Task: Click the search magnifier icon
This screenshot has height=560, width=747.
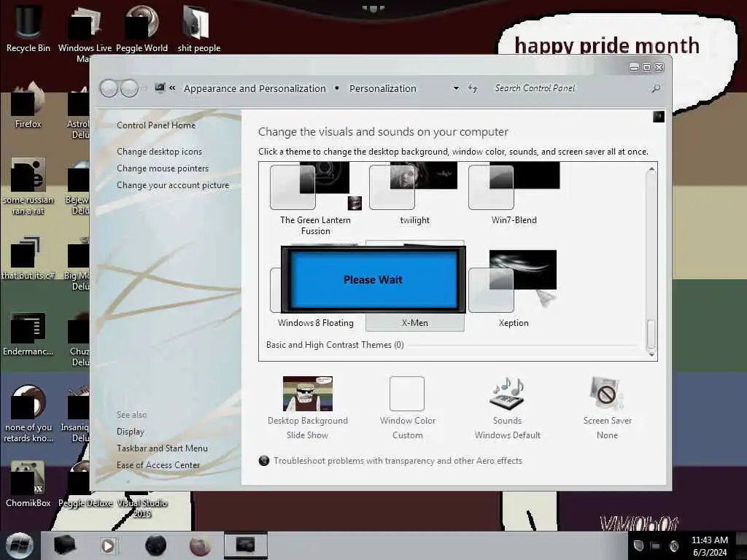Action: pos(656,88)
